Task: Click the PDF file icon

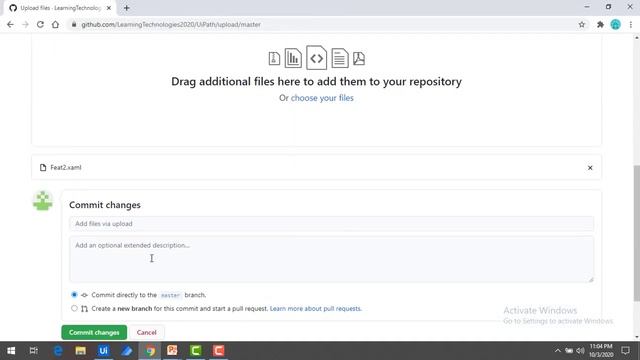Action: pos(359,58)
